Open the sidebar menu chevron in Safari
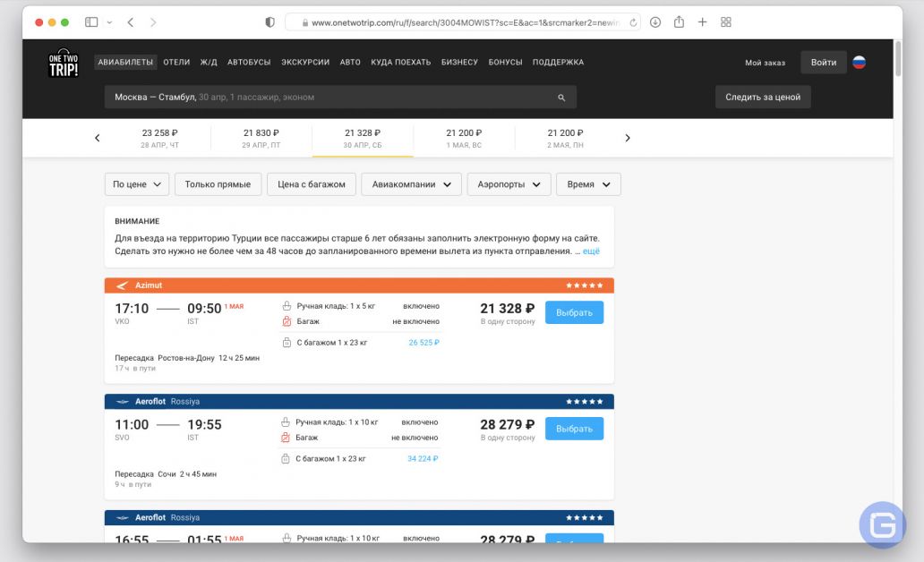The image size is (924, 562). pyautogui.click(x=109, y=22)
